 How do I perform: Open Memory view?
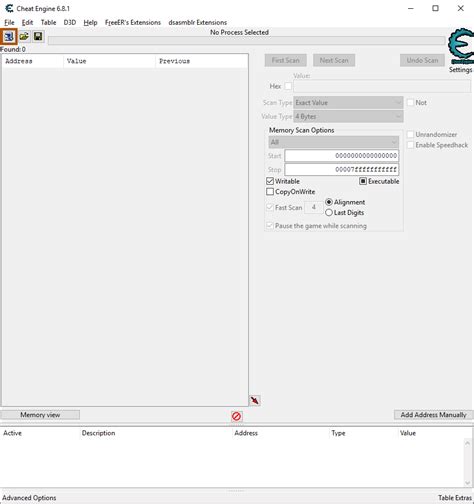[x=40, y=415]
